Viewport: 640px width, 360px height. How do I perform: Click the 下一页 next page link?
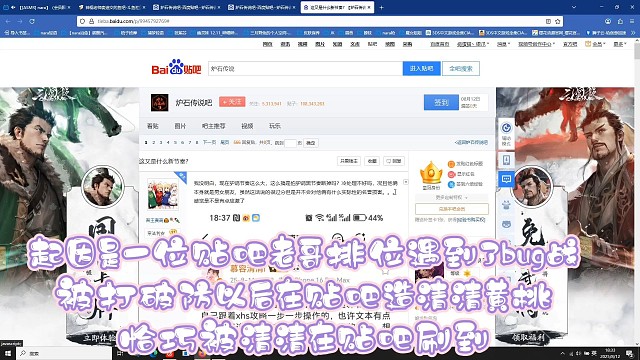click(209, 142)
